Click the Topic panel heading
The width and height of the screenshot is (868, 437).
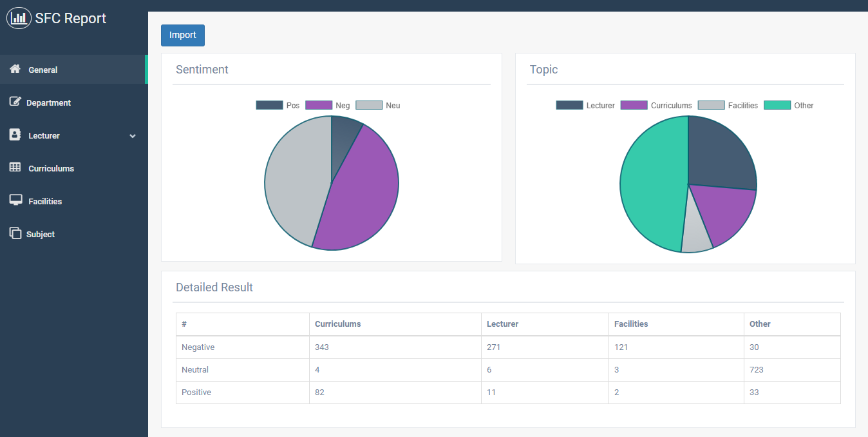coord(543,70)
